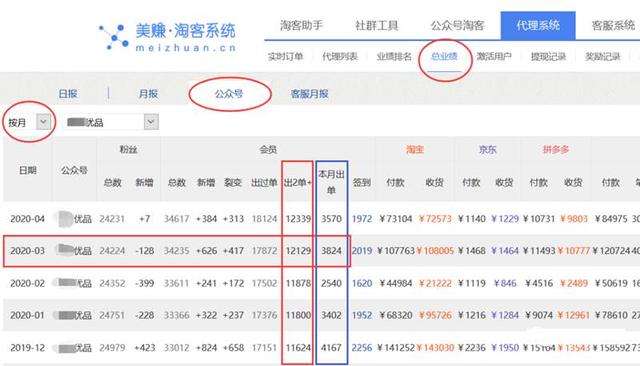Screen dimensions: 640x366
Task: Open the 淘客助手 main tab
Action: [x=301, y=25]
